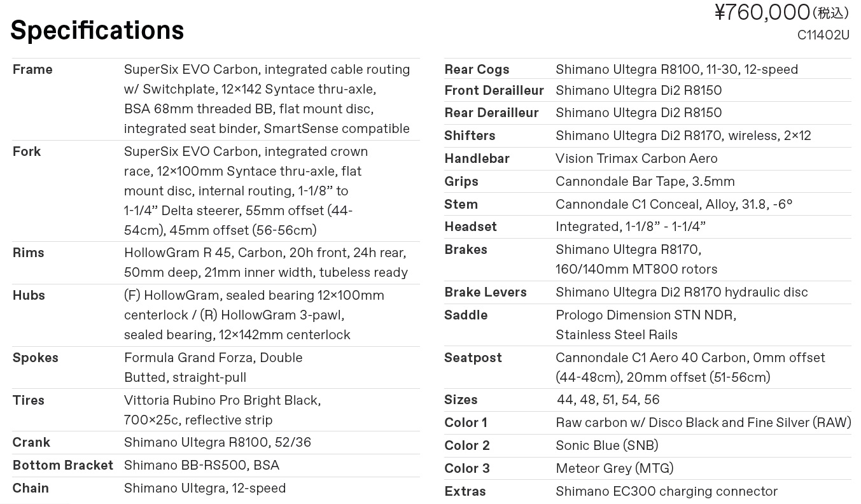Click the Bottom Bracket label
This screenshot has height=504, width=861.
[x=63, y=465]
